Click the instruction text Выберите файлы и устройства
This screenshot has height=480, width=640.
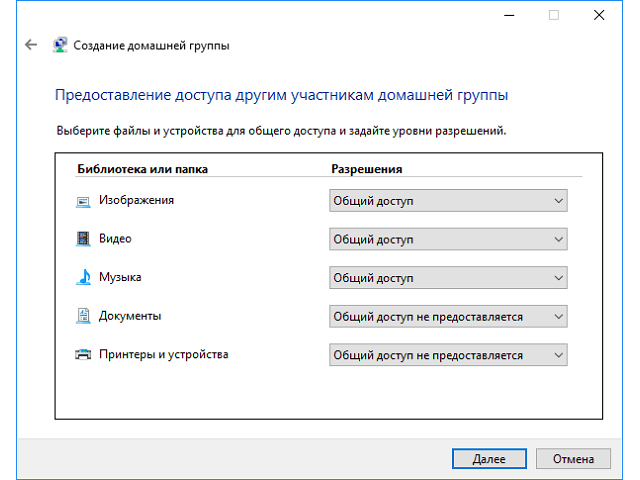point(281,131)
